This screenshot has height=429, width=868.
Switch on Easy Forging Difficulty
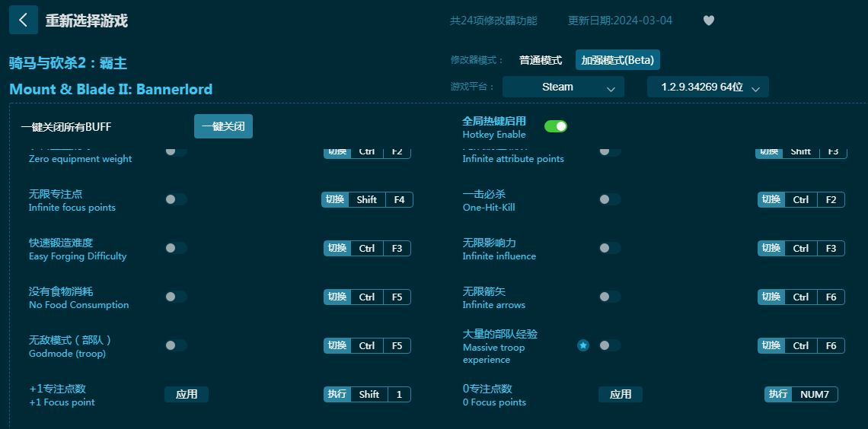(176, 248)
